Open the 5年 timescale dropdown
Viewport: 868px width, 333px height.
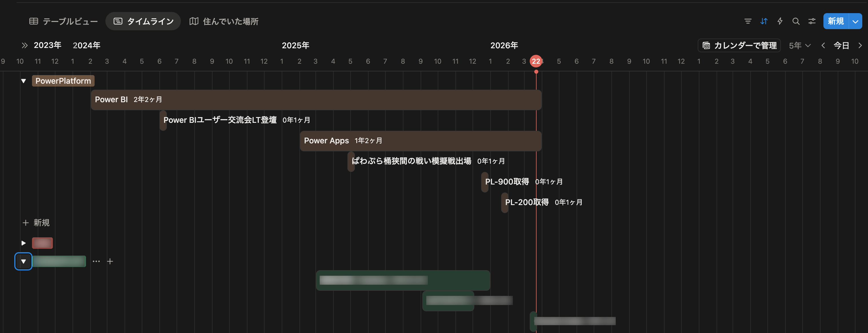800,45
